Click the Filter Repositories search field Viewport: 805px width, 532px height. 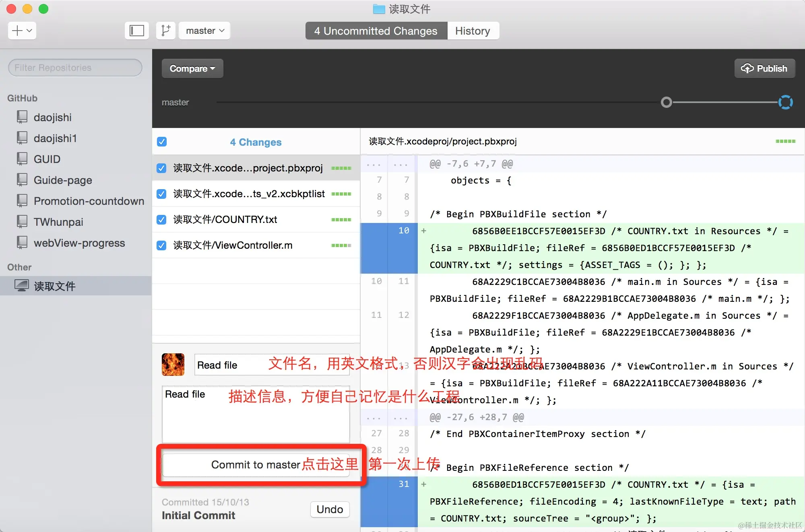point(75,68)
